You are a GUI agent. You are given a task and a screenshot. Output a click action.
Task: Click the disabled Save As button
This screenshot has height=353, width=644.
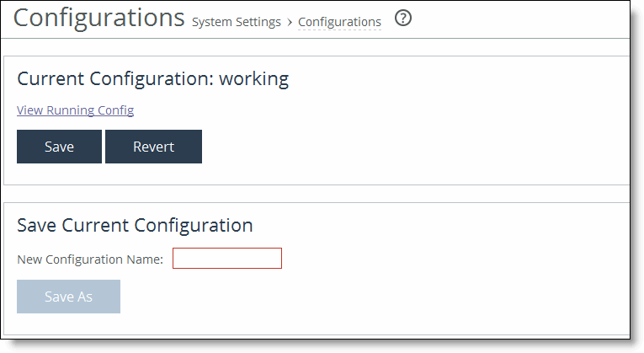pos(68,297)
